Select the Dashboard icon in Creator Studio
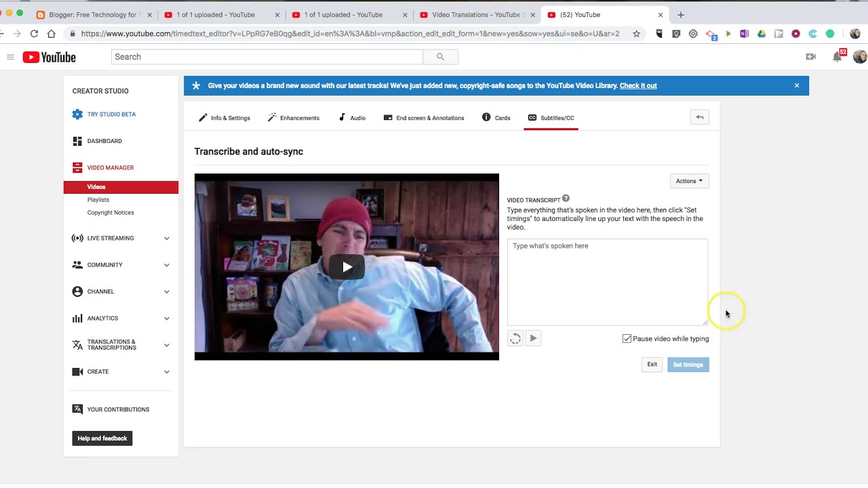 tap(77, 140)
